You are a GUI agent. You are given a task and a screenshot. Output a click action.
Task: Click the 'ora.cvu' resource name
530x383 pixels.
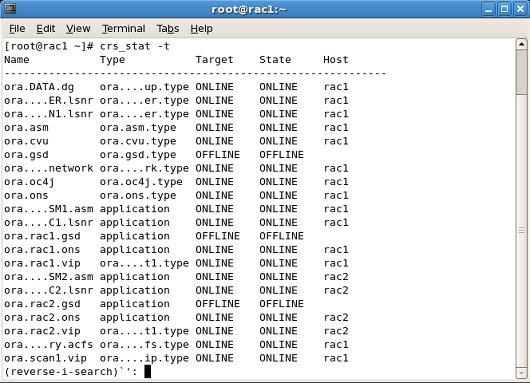coord(26,141)
